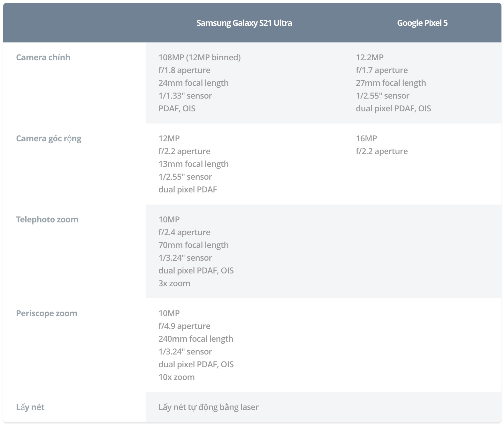The height and width of the screenshot is (425, 504).
Task: Click the 70mm focal length text
Action: point(194,245)
